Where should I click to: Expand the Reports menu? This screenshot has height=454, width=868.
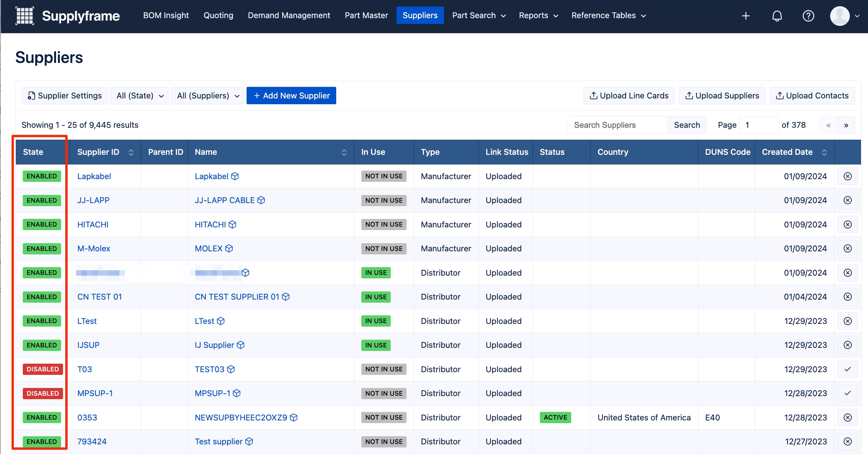click(538, 15)
